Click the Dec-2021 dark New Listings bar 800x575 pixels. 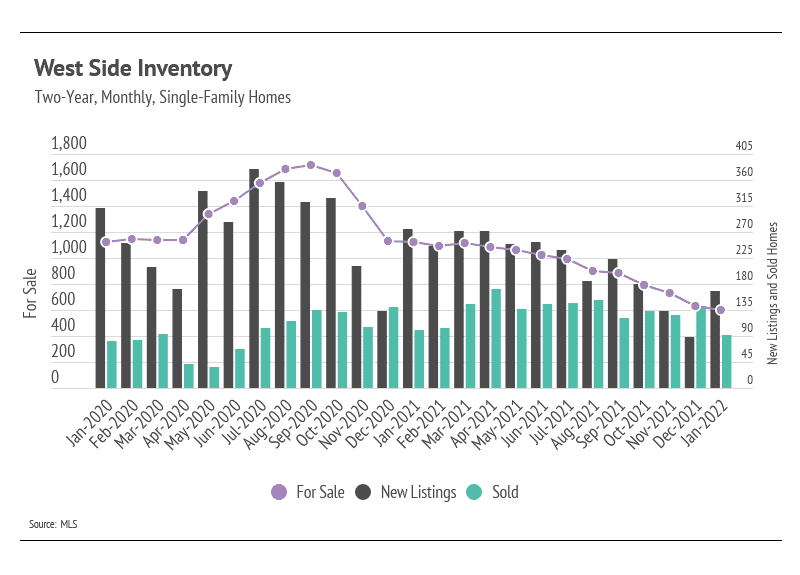tap(689, 362)
